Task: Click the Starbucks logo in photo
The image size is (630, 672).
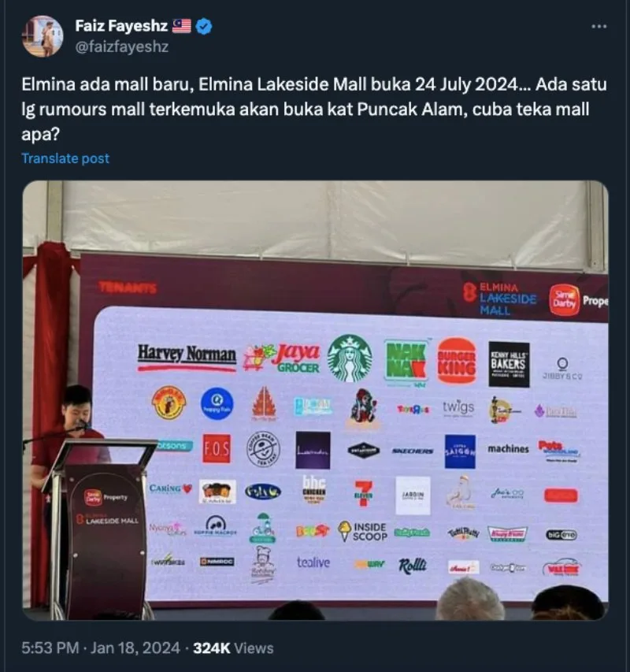Action: 350,358
